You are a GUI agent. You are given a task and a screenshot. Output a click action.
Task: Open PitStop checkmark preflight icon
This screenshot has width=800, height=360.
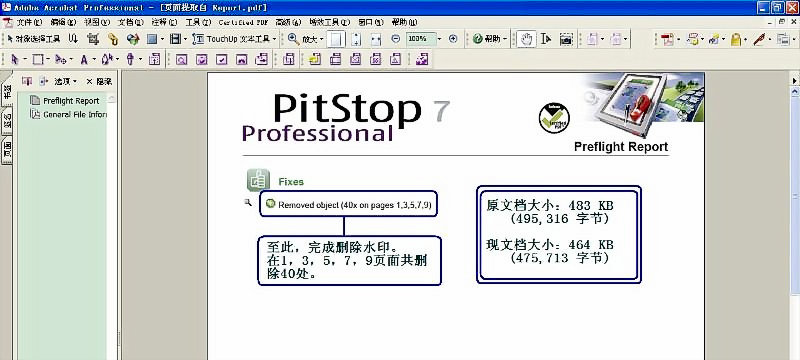(x=221, y=60)
